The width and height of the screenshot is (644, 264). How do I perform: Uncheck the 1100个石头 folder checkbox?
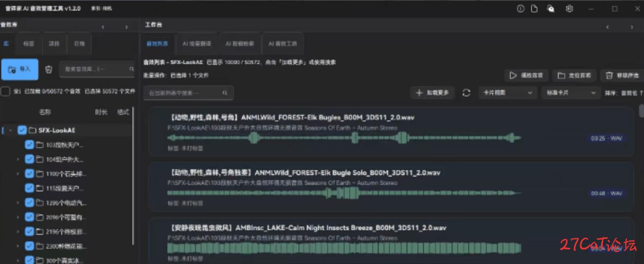(x=29, y=174)
